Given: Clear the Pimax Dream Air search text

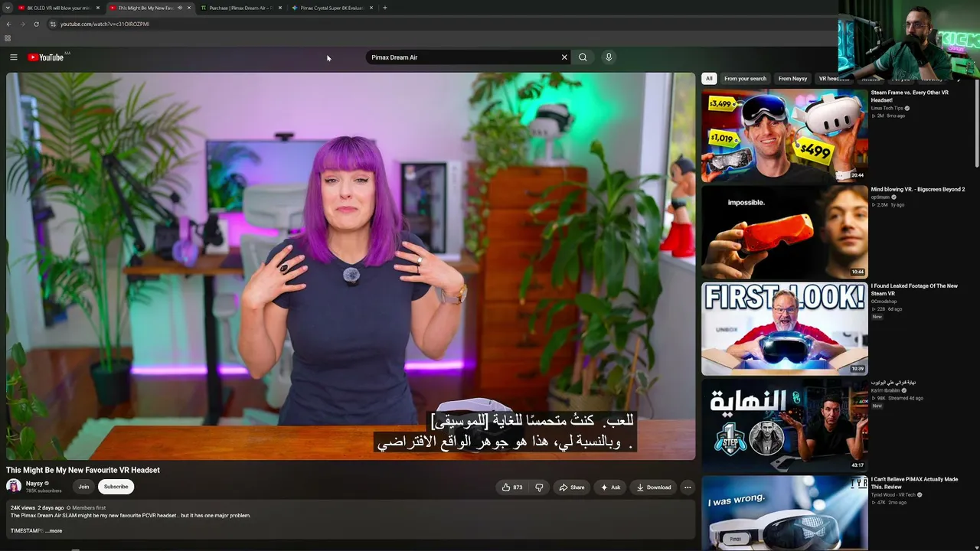Looking at the screenshot, I should pyautogui.click(x=564, y=57).
